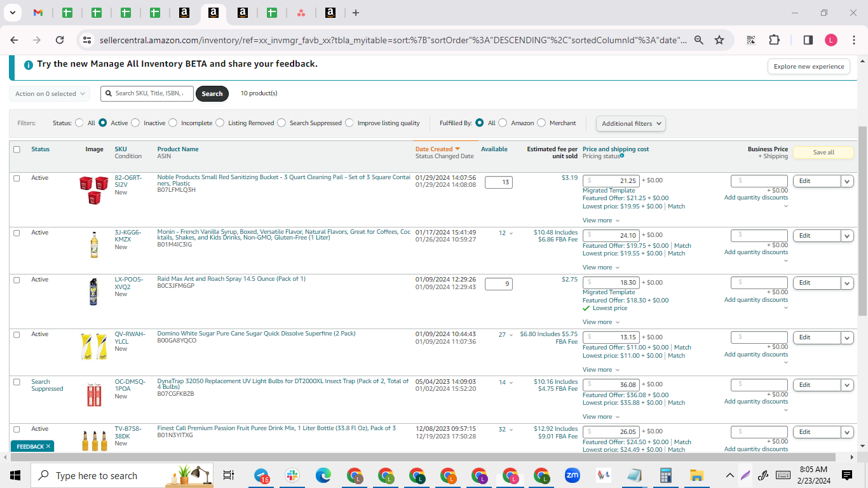Open Edit dropdown arrow for Noble Products row

click(847, 181)
